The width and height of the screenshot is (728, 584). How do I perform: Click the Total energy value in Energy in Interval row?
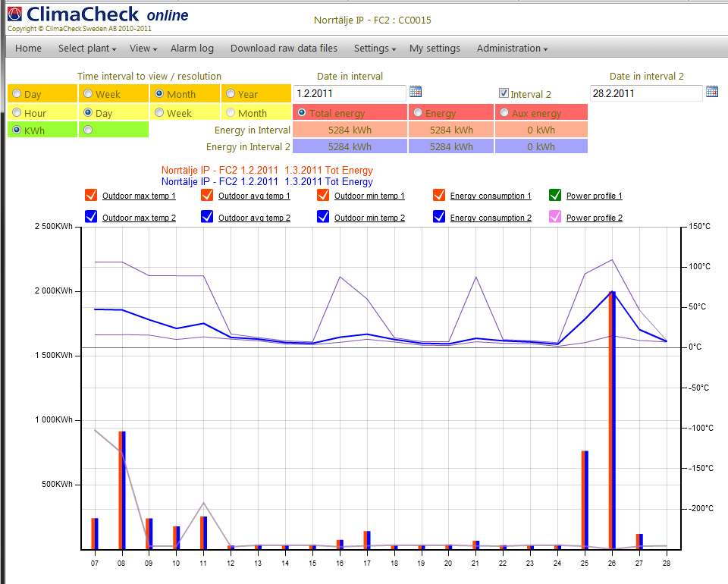click(350, 130)
